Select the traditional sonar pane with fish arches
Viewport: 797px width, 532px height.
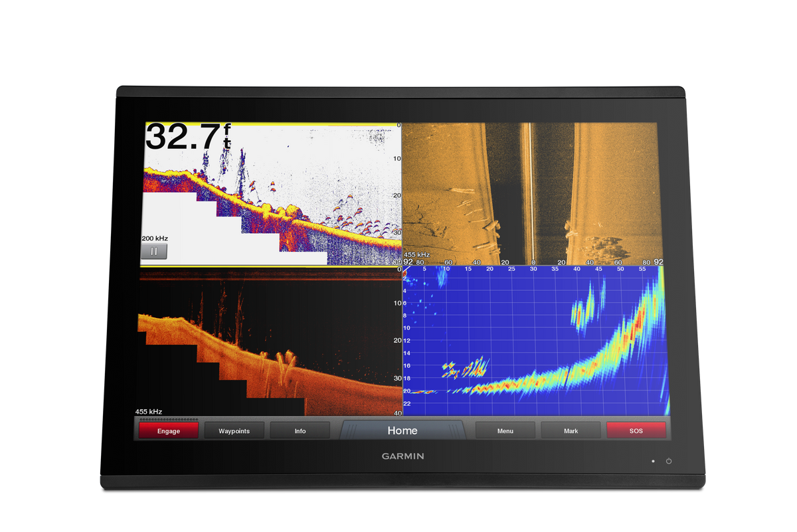[270, 195]
